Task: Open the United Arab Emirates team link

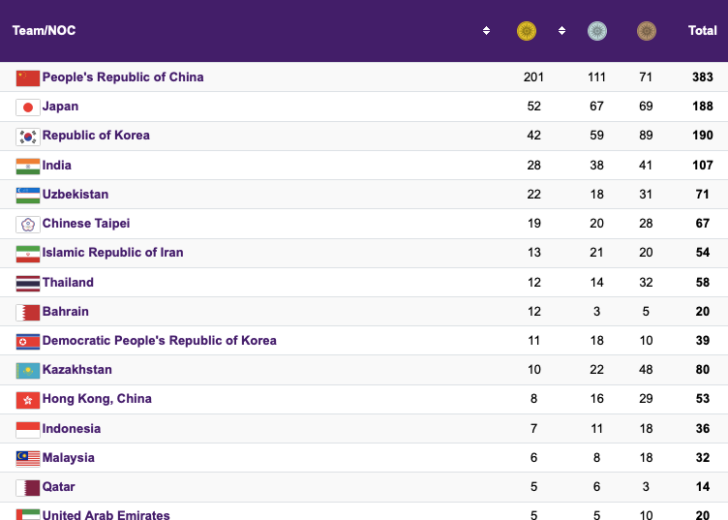Action: tap(106, 515)
